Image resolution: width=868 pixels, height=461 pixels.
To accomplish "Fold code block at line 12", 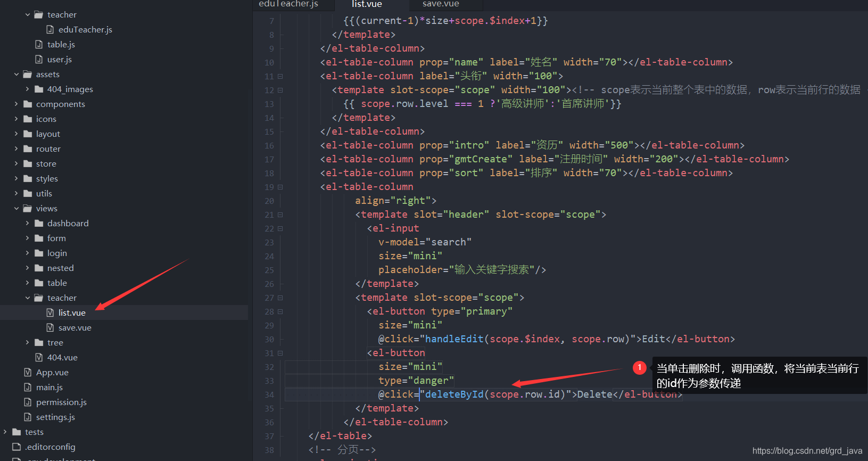I will [280, 90].
